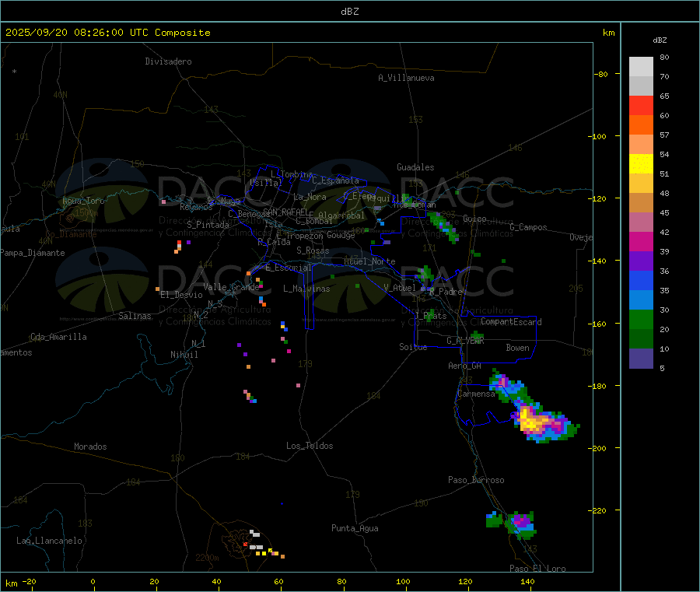Click the 'A_Villanueva' map label
Screen dimensions: 700x592
point(406,78)
